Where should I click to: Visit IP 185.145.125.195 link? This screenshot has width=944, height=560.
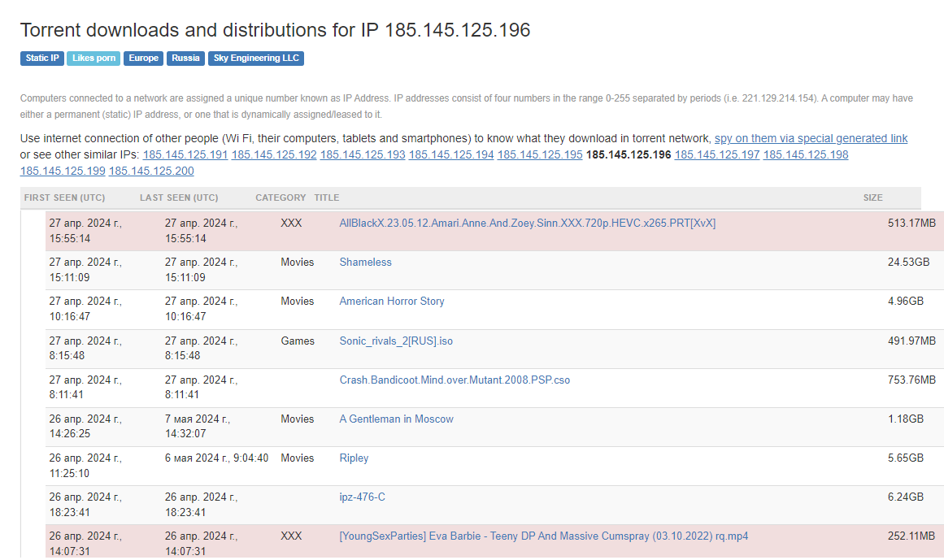click(x=540, y=154)
